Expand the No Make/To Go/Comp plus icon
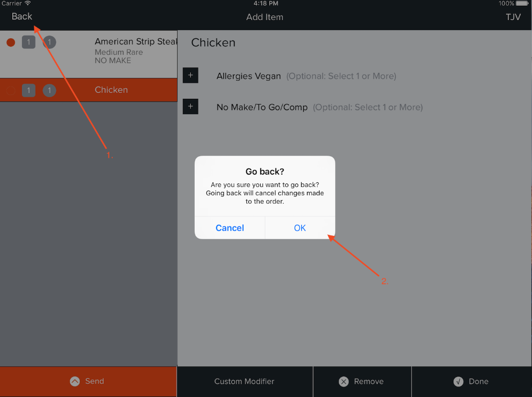Viewport: 532px width, 397px height. click(190, 106)
